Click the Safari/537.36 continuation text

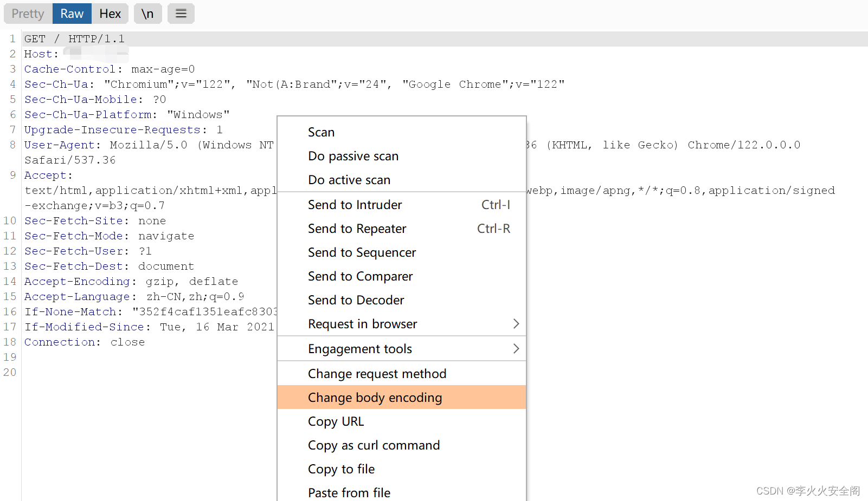70,160
